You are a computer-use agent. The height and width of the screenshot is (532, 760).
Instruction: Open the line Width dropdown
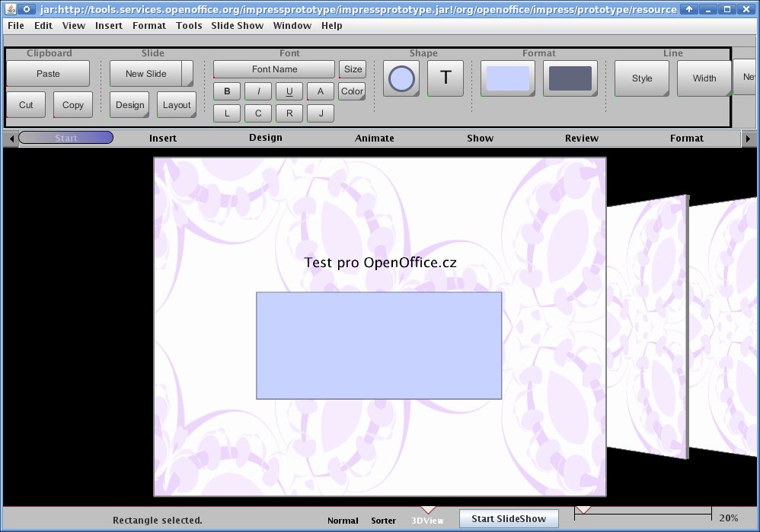(x=704, y=78)
